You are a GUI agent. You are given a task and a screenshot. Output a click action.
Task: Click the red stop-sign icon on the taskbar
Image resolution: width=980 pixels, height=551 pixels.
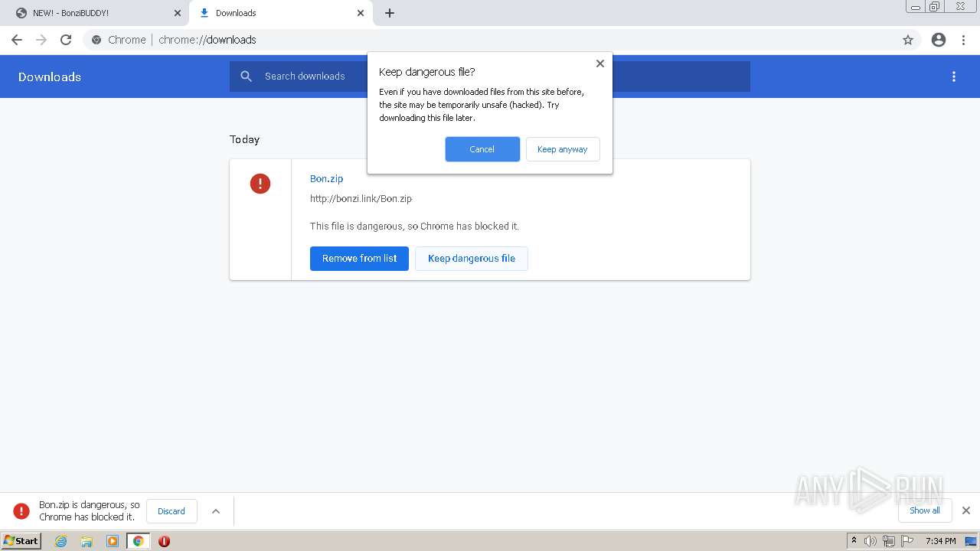[x=164, y=541]
